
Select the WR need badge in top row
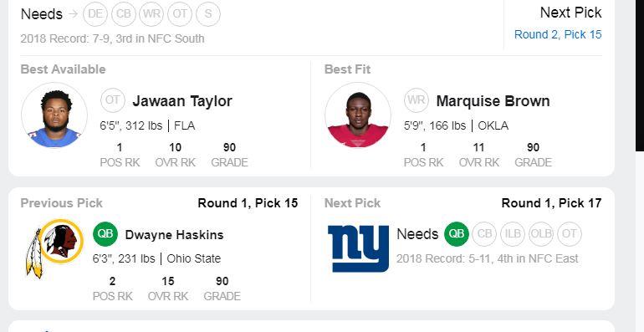pyautogui.click(x=151, y=14)
